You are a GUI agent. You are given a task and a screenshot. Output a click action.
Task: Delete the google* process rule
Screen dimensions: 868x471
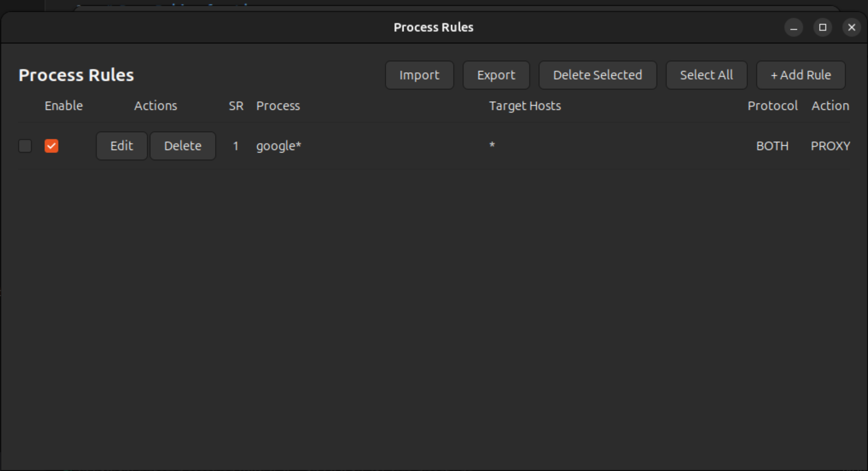click(183, 146)
